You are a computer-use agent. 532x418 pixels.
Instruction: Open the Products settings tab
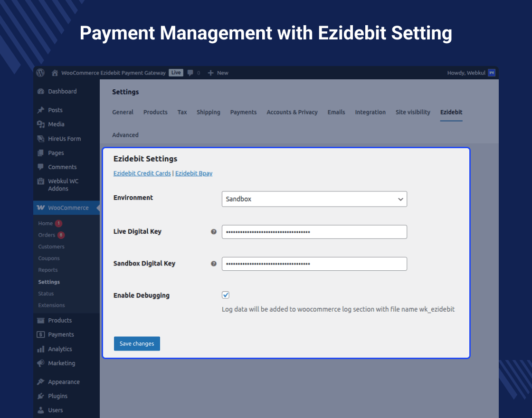(155, 112)
